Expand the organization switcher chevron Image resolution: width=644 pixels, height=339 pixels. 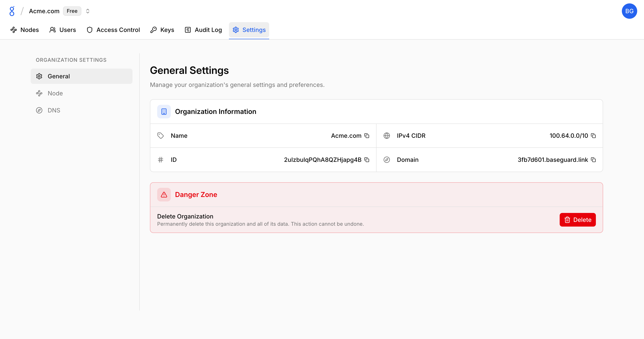(88, 11)
